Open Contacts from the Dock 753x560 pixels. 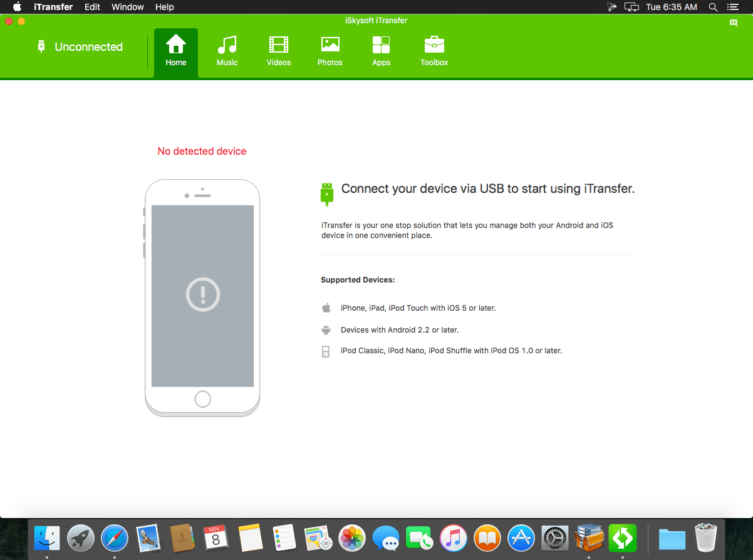(182, 537)
